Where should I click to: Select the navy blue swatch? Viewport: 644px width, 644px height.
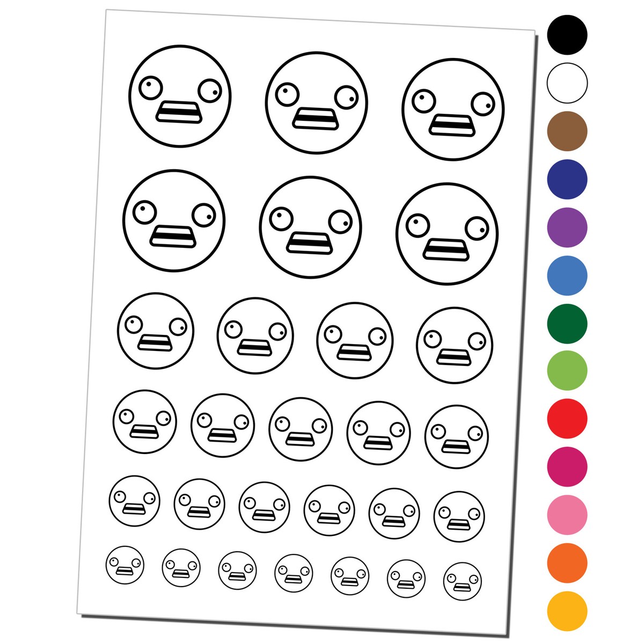click(x=567, y=179)
